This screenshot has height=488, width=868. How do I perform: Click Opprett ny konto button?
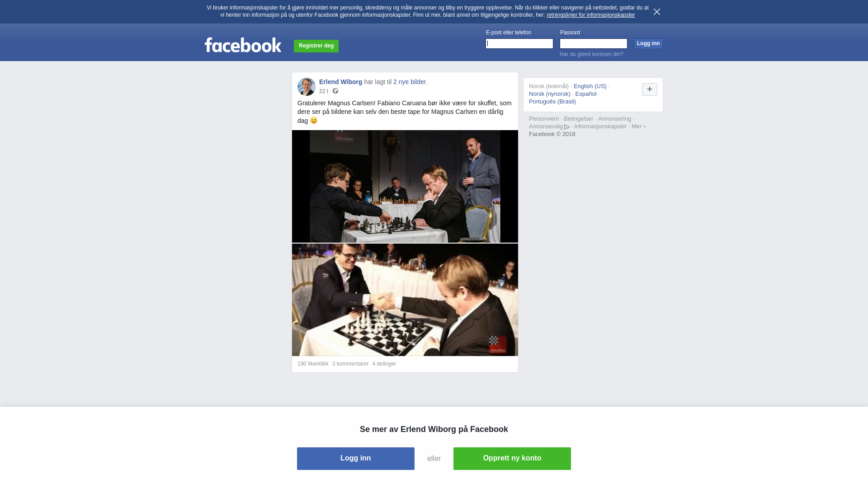pyautogui.click(x=512, y=459)
